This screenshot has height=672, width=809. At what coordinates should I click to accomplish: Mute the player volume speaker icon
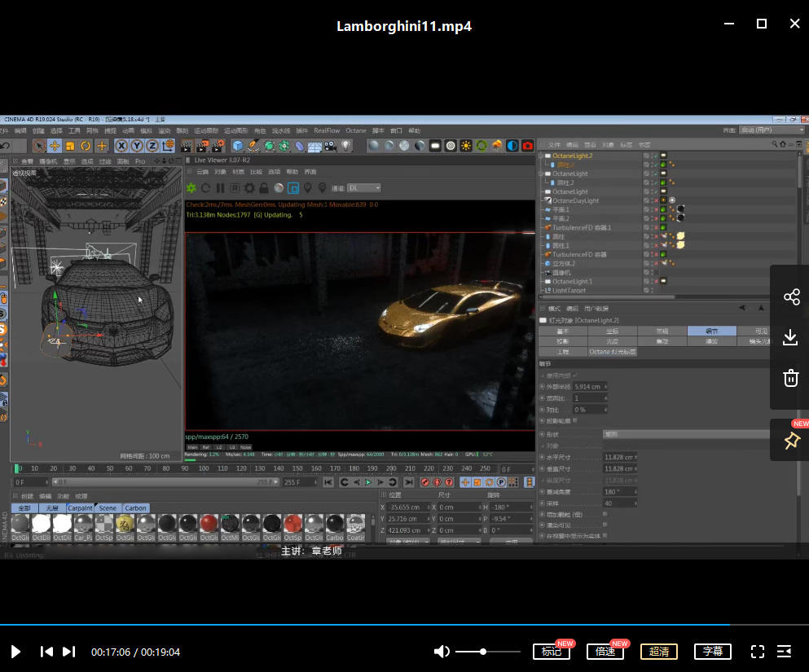coord(442,652)
